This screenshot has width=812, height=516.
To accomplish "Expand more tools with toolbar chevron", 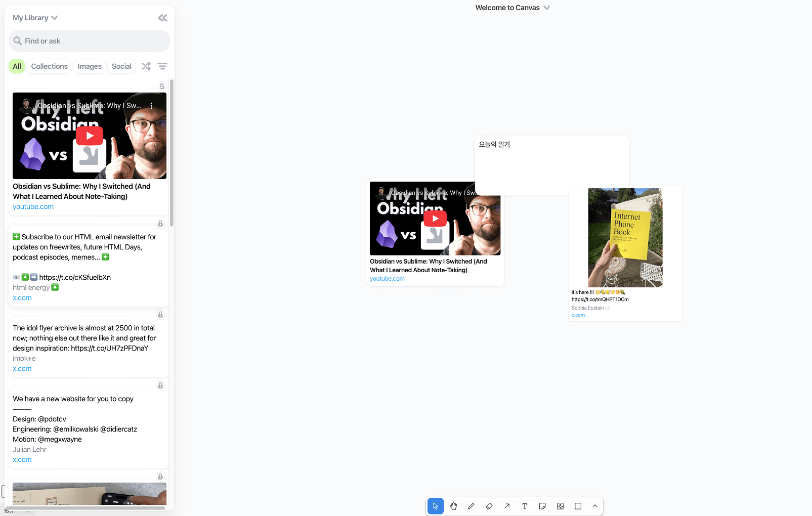I will tap(595, 506).
